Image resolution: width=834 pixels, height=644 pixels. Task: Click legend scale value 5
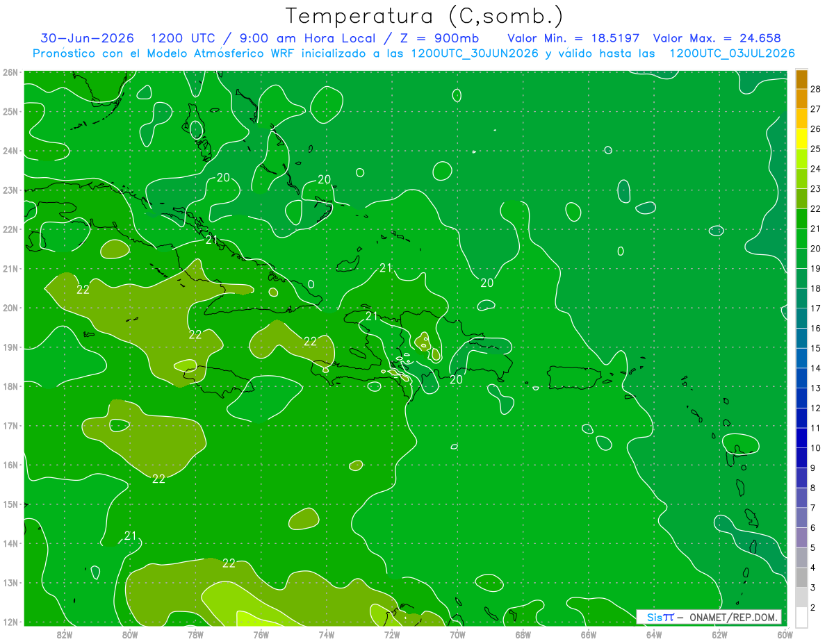click(813, 547)
